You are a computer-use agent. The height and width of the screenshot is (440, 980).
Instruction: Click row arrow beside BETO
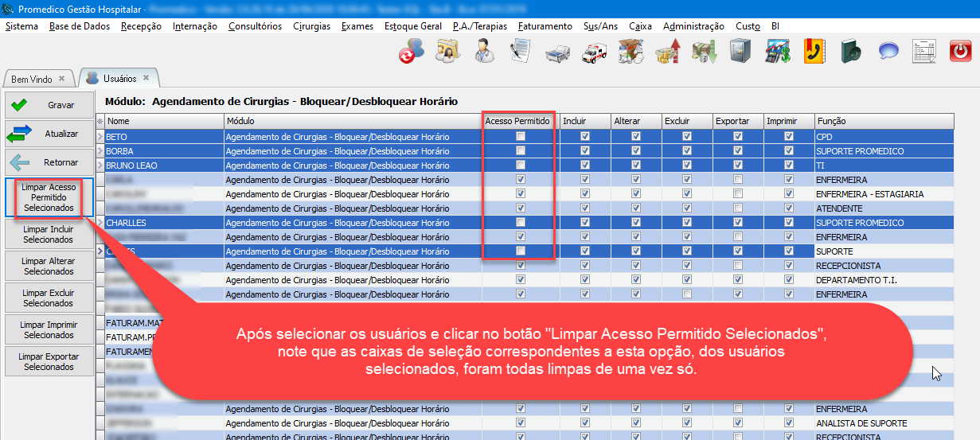pos(100,137)
